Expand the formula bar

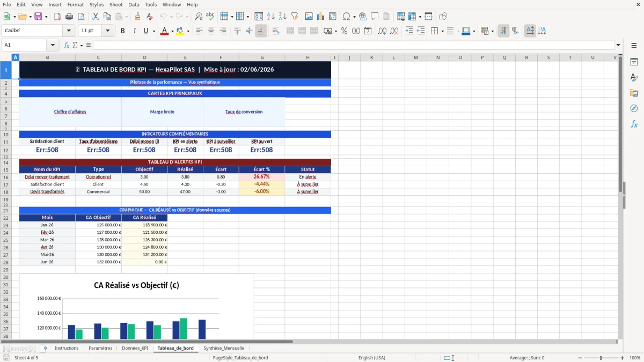coord(618,45)
